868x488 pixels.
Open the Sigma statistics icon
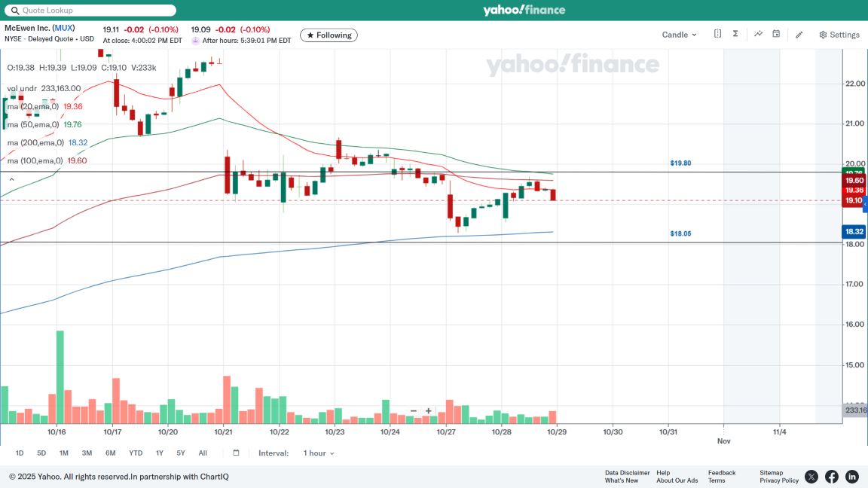coord(735,34)
